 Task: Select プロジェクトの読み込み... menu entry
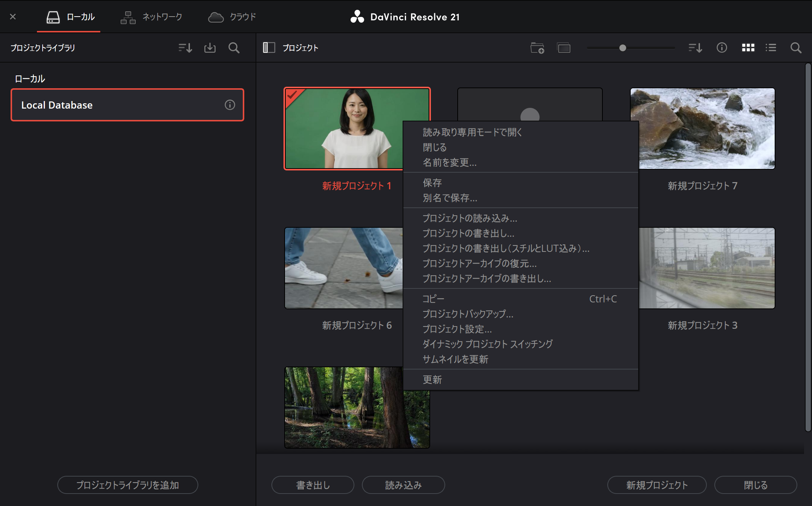point(521,218)
